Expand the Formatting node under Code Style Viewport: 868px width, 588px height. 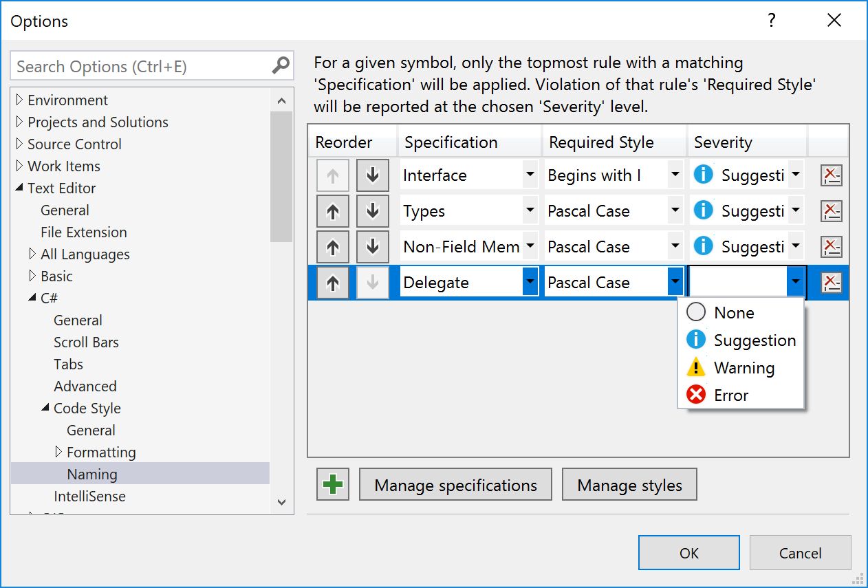coord(58,453)
